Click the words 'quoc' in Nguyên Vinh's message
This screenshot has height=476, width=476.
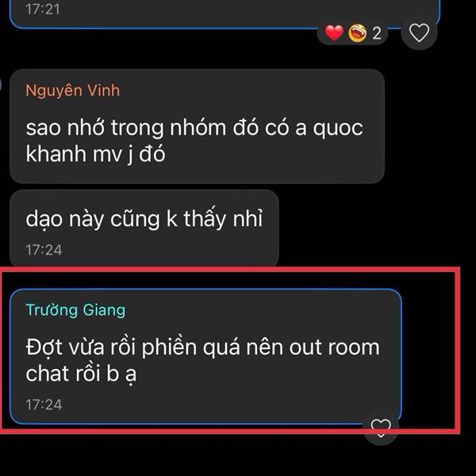pos(338,129)
